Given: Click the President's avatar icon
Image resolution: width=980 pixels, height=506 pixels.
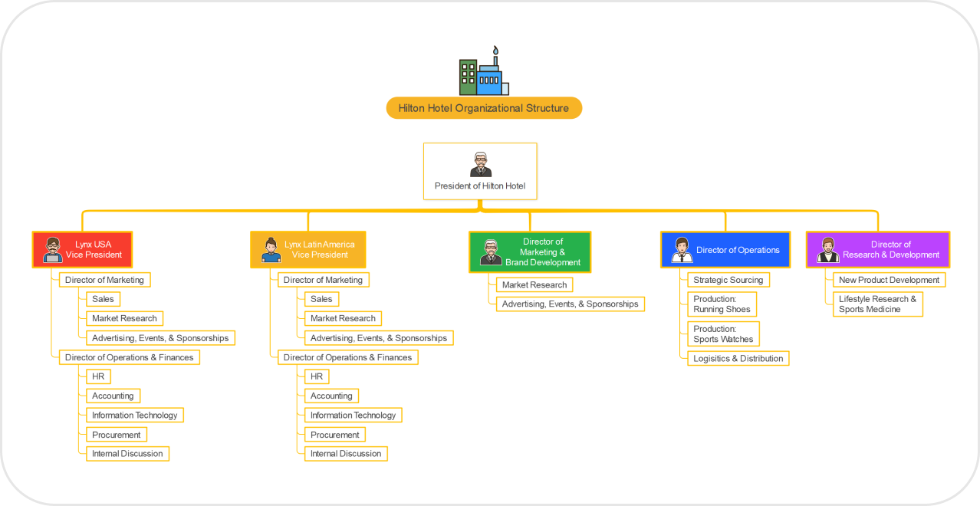Looking at the screenshot, I should tap(481, 164).
